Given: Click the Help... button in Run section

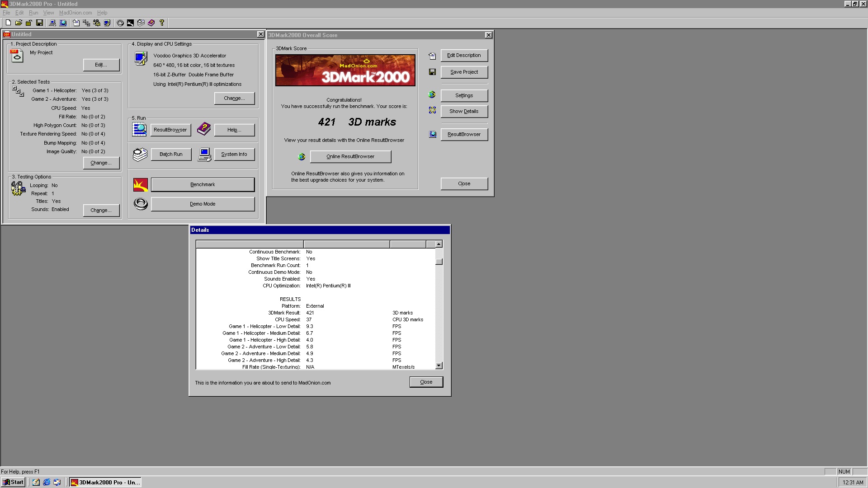Looking at the screenshot, I should pyautogui.click(x=234, y=130).
